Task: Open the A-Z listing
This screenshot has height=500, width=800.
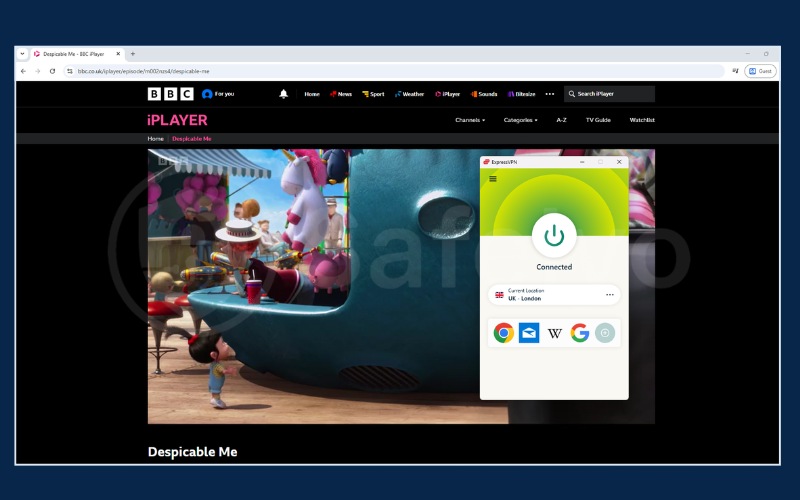Action: click(x=561, y=120)
